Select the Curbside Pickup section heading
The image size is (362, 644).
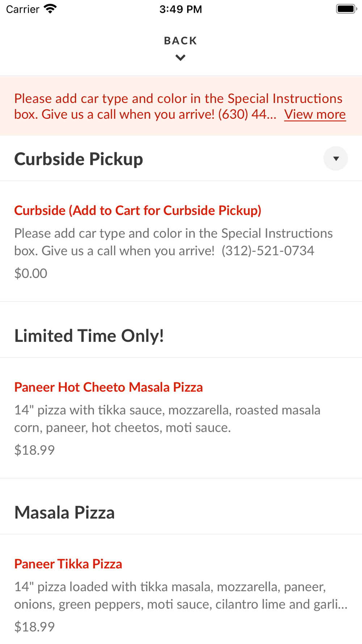click(79, 159)
